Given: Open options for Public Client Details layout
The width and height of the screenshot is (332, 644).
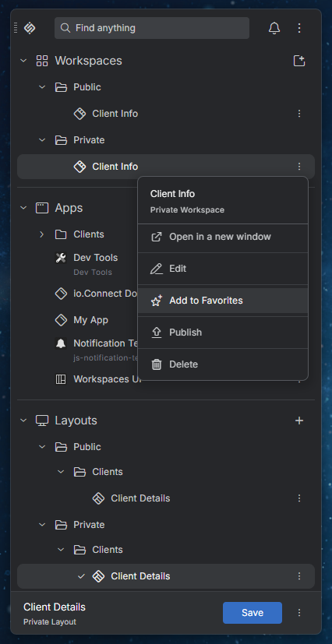Looking at the screenshot, I should pos(299,498).
